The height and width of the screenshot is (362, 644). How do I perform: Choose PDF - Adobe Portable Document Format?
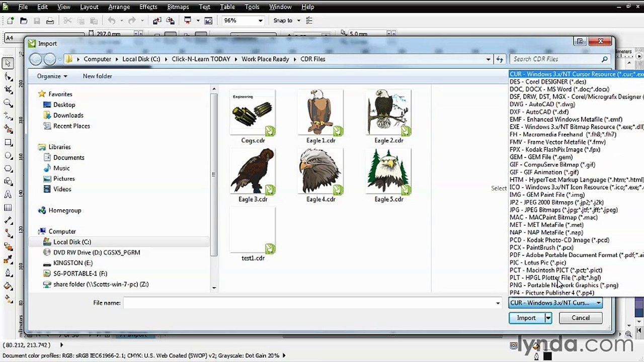(x=577, y=255)
